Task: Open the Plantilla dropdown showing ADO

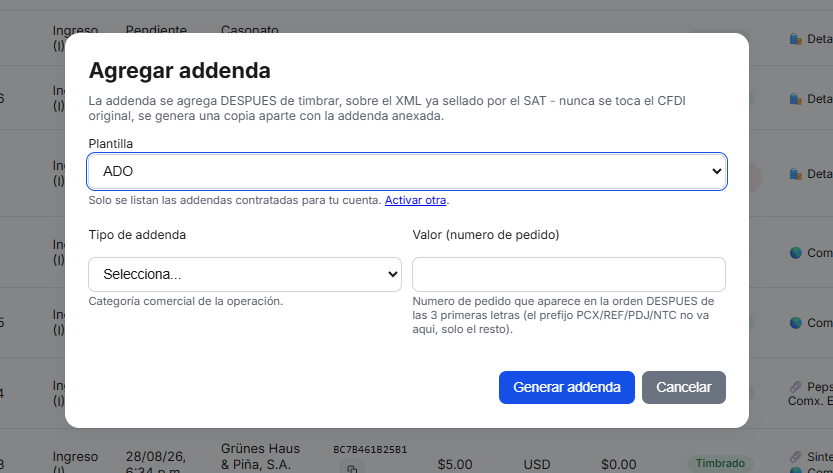Action: tap(407, 171)
